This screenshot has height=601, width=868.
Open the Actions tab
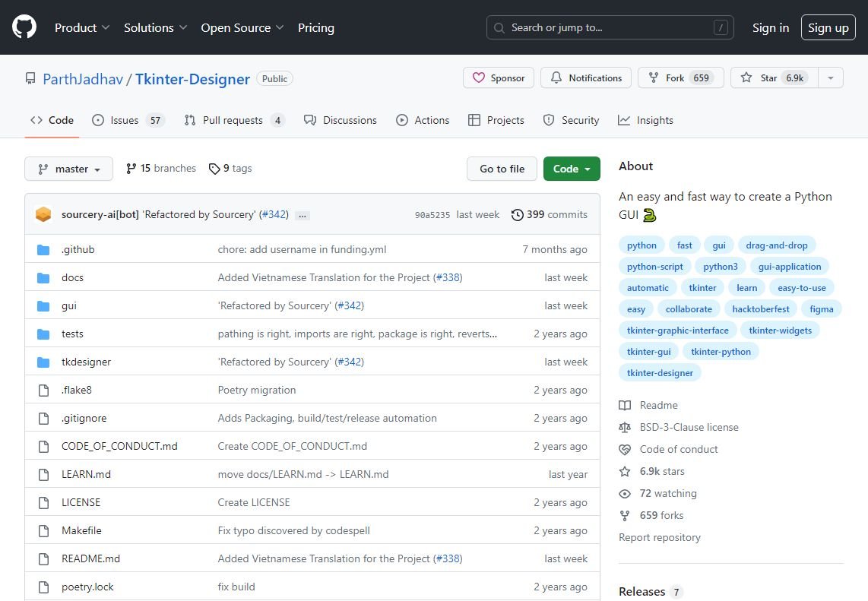pos(423,120)
